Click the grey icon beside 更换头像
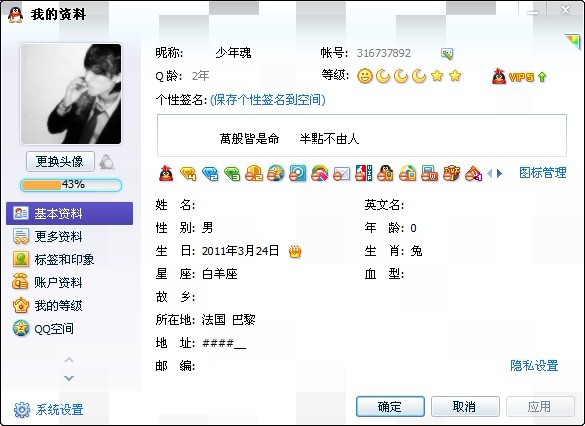Screen dimensions: 585x426 [107, 162]
